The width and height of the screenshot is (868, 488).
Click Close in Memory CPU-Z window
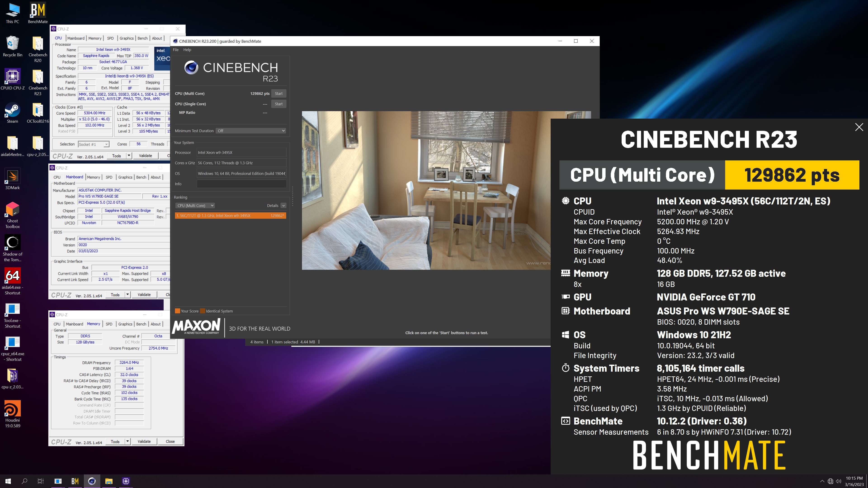pos(170,441)
